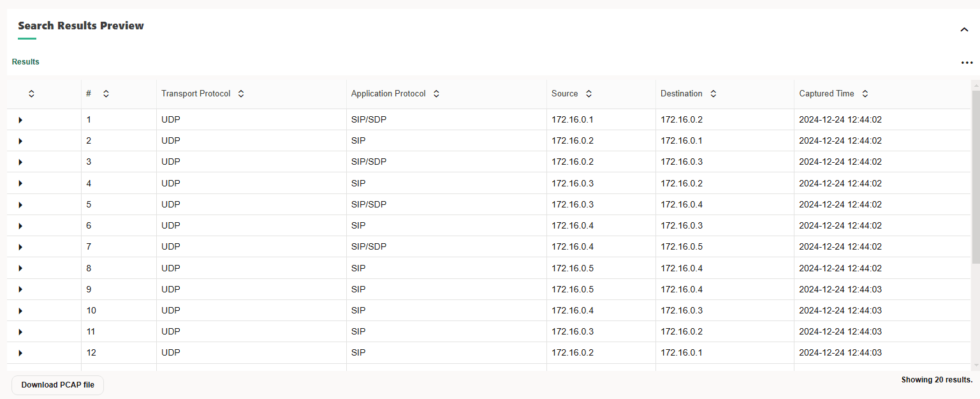
Task: Sort the first unlabeled expander column
Action: point(32,93)
